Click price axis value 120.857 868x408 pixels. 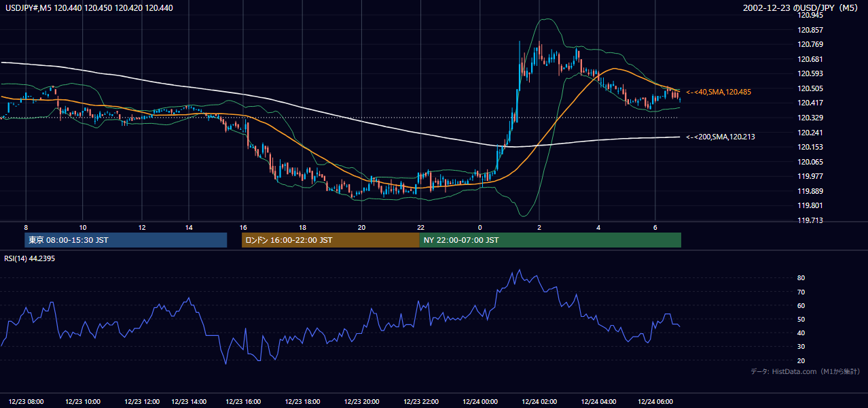(811, 30)
